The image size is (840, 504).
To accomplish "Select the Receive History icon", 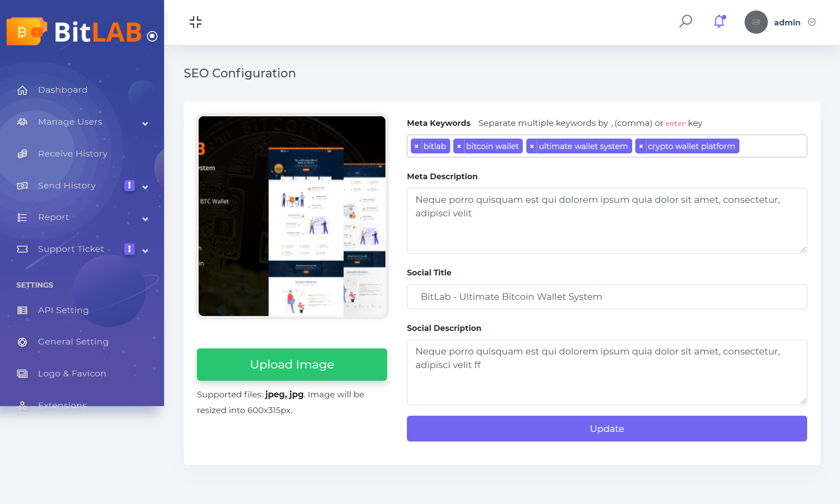I will coord(22,154).
